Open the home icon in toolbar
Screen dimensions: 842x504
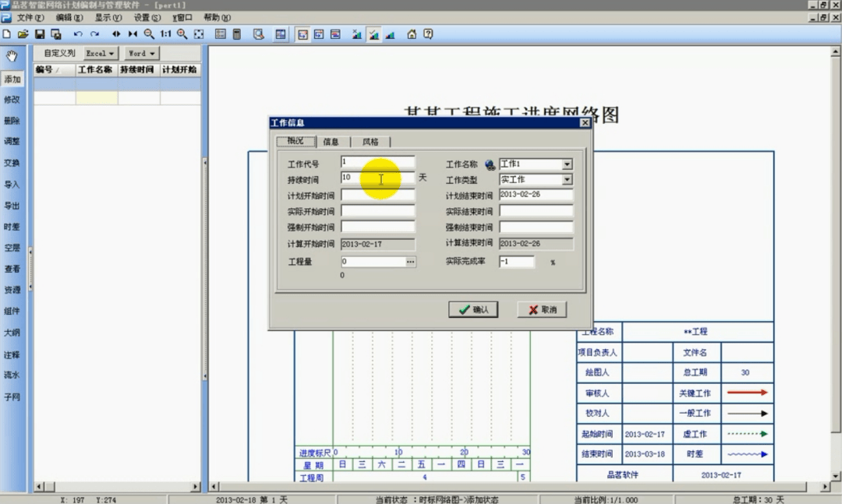[412, 34]
